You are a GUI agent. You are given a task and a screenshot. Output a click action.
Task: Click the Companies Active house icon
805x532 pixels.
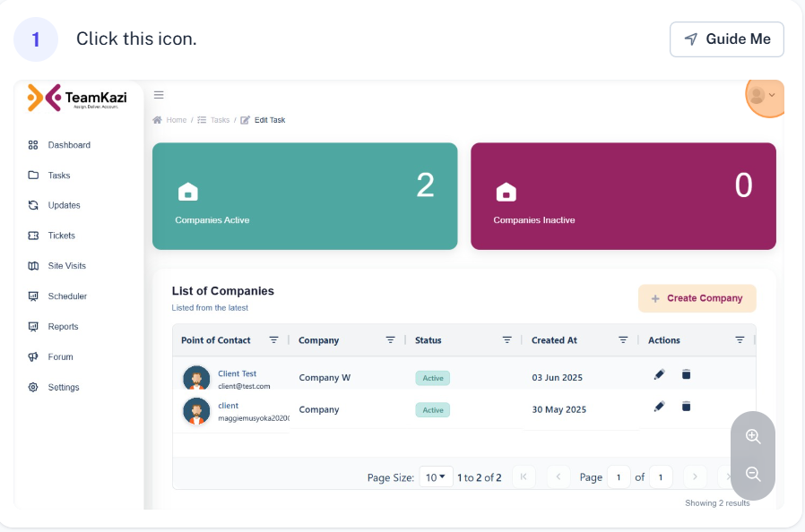coord(188,192)
